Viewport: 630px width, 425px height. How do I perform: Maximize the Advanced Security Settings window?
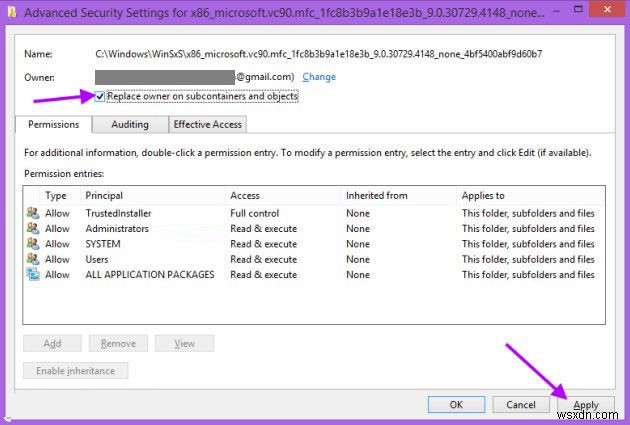click(x=578, y=9)
